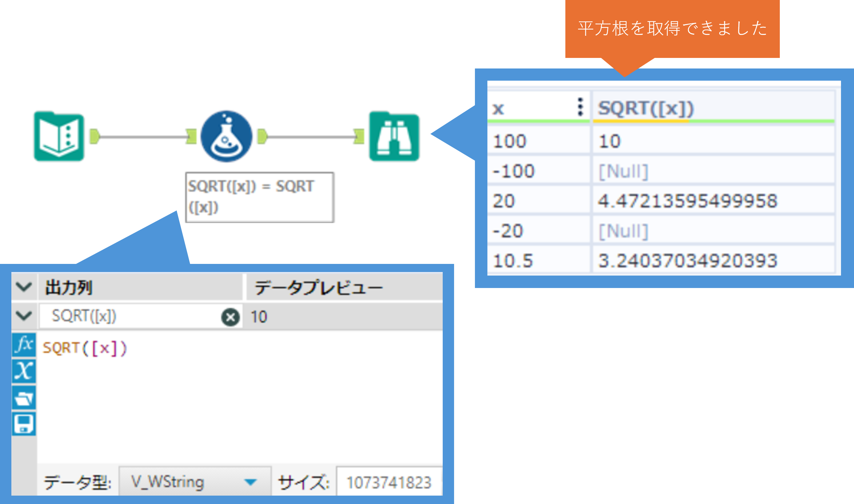Select the result cell 4.47213595499958
The width and height of the screenshot is (854, 504).
pyautogui.click(x=687, y=201)
